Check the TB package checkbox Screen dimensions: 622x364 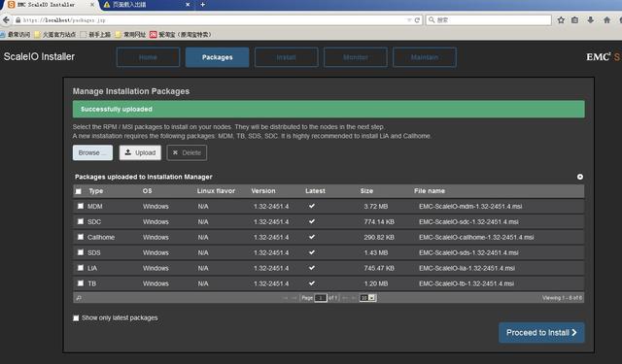(x=81, y=283)
